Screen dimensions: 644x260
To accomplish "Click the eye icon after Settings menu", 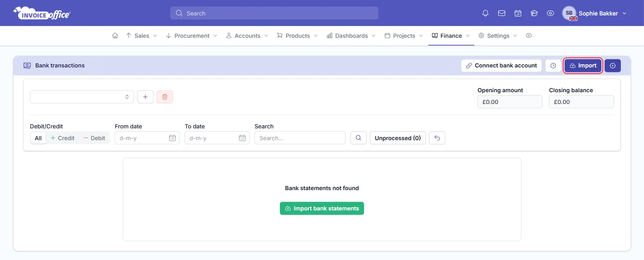I will 529,36.
